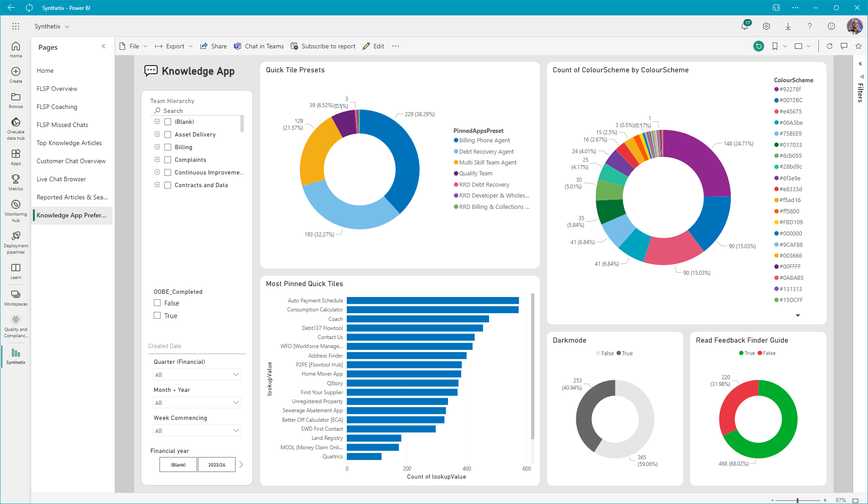
Task: Open the Quarter (Financial) dropdown
Action: click(197, 375)
